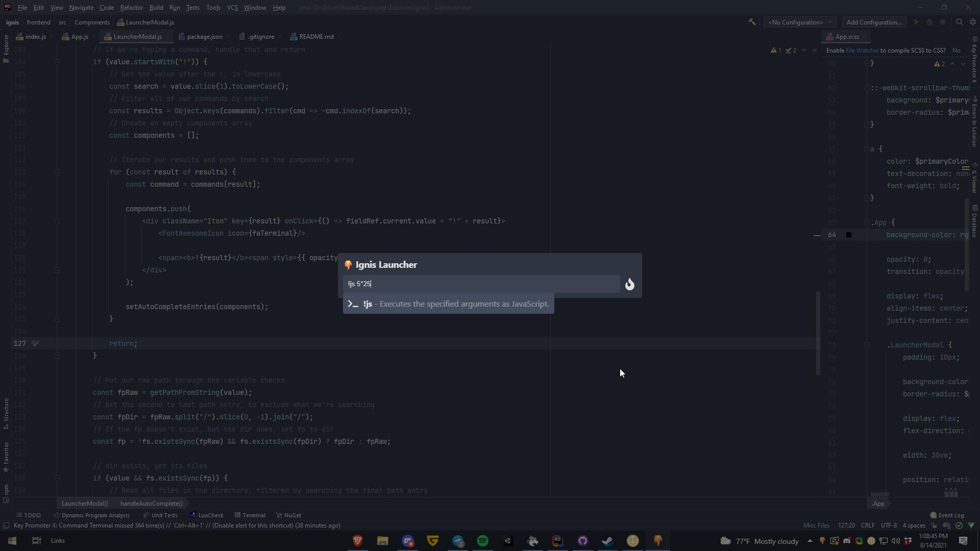Open Spotify from the taskbar
This screenshot has width=980, height=551.
coord(482,541)
